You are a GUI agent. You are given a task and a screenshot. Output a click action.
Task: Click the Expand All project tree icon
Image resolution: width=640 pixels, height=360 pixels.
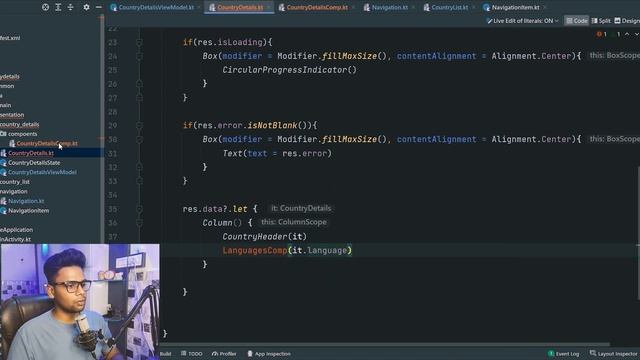(x=58, y=7)
